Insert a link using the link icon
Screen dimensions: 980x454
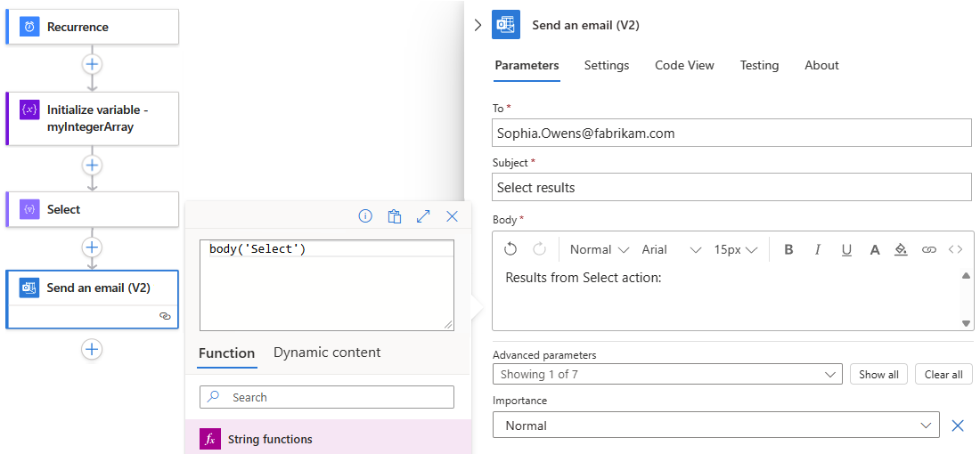click(x=928, y=249)
